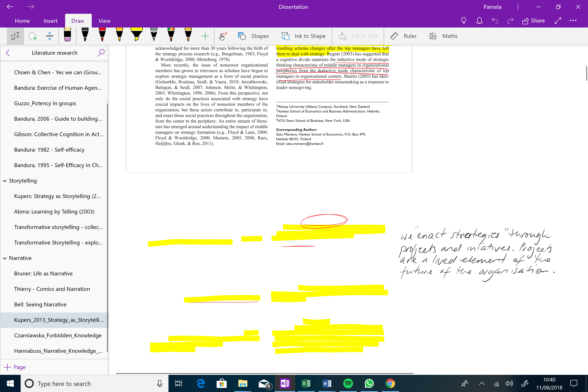Undo the last action
Image resolution: width=588 pixels, height=392 pixels.
(x=495, y=21)
